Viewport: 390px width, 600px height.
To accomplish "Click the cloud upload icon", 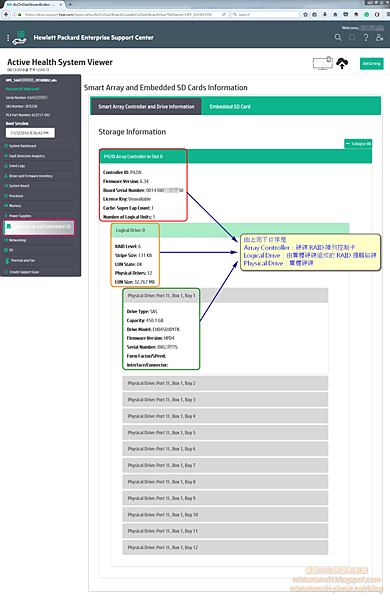I will point(342,63).
